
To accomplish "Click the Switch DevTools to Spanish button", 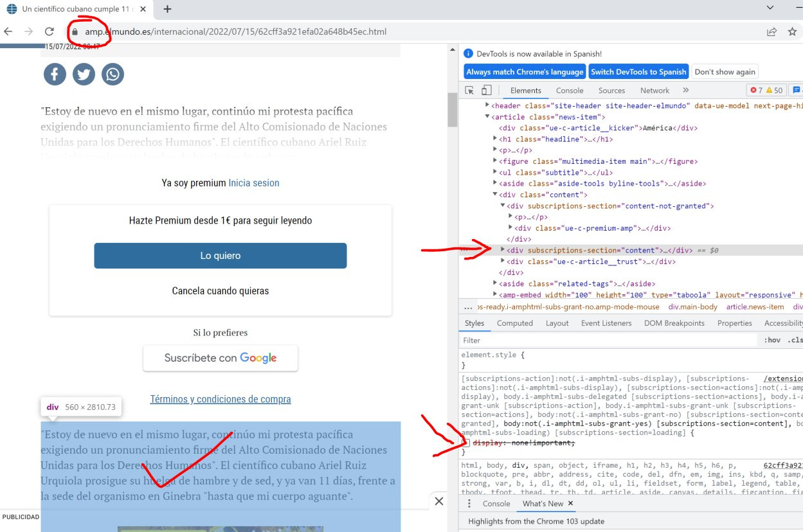I will tap(638, 72).
